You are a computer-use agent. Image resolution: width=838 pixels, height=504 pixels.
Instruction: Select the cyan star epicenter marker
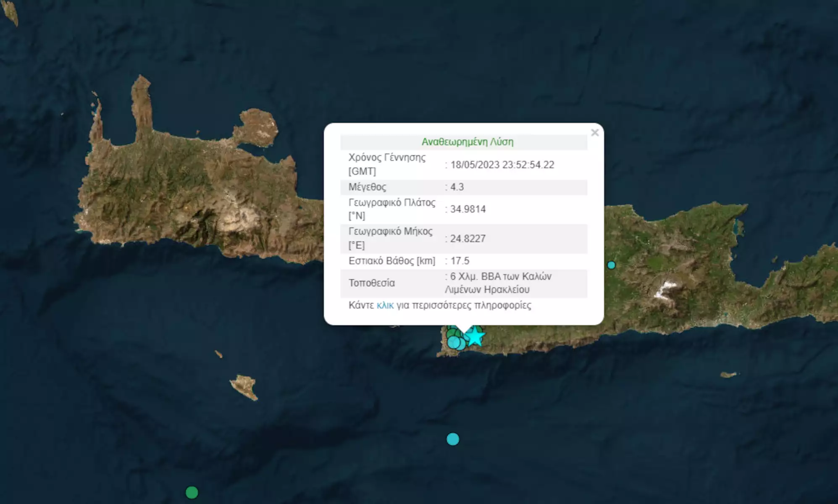pyautogui.click(x=475, y=337)
